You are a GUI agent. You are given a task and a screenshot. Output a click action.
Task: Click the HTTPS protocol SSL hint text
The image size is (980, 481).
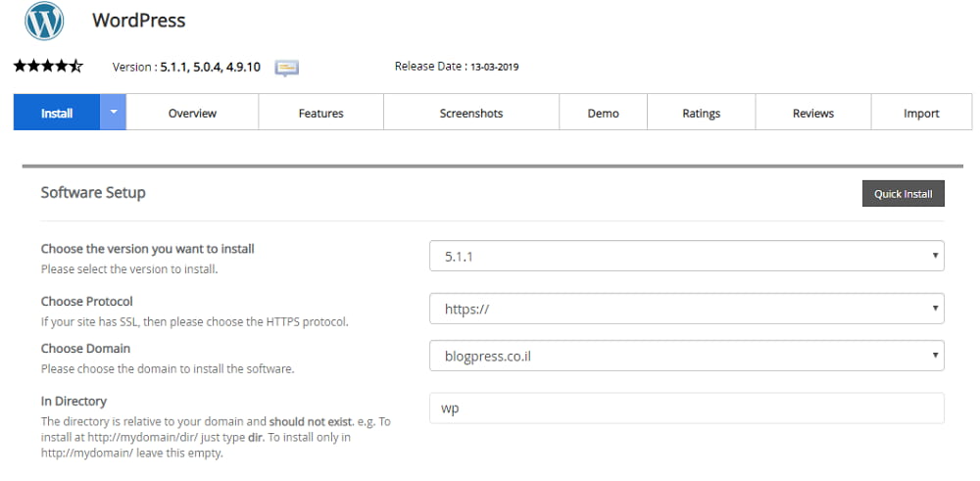click(194, 322)
